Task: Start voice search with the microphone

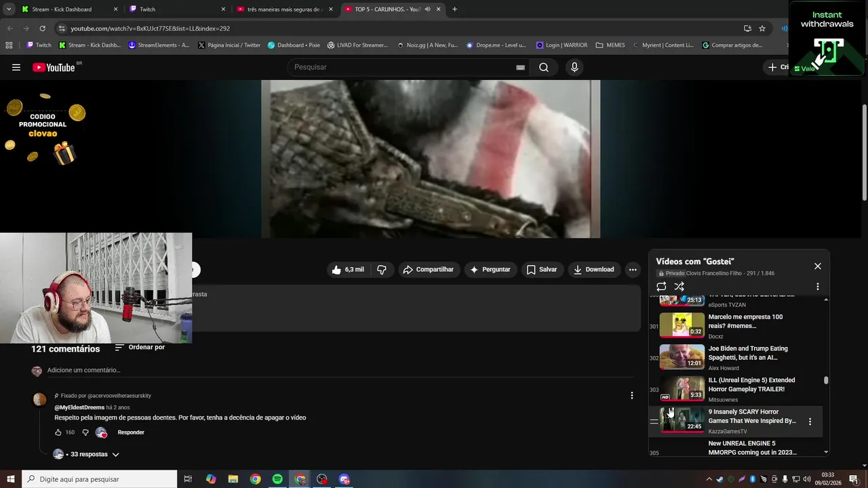Action: pos(574,67)
